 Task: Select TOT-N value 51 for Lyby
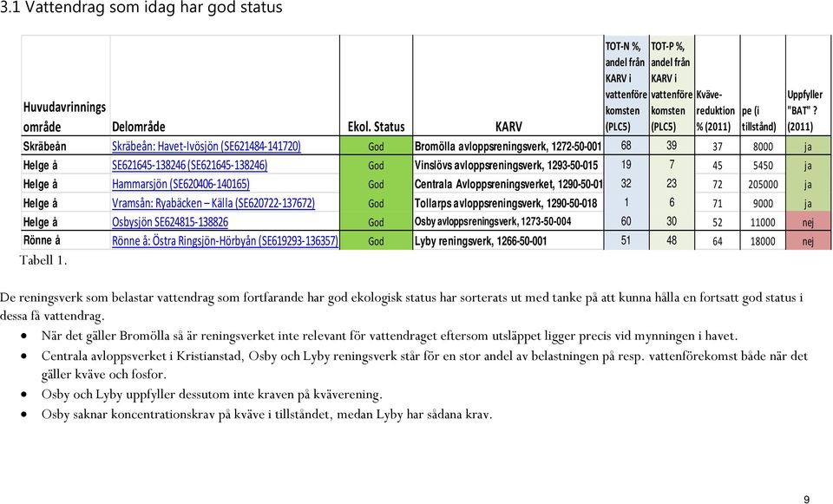click(x=626, y=240)
